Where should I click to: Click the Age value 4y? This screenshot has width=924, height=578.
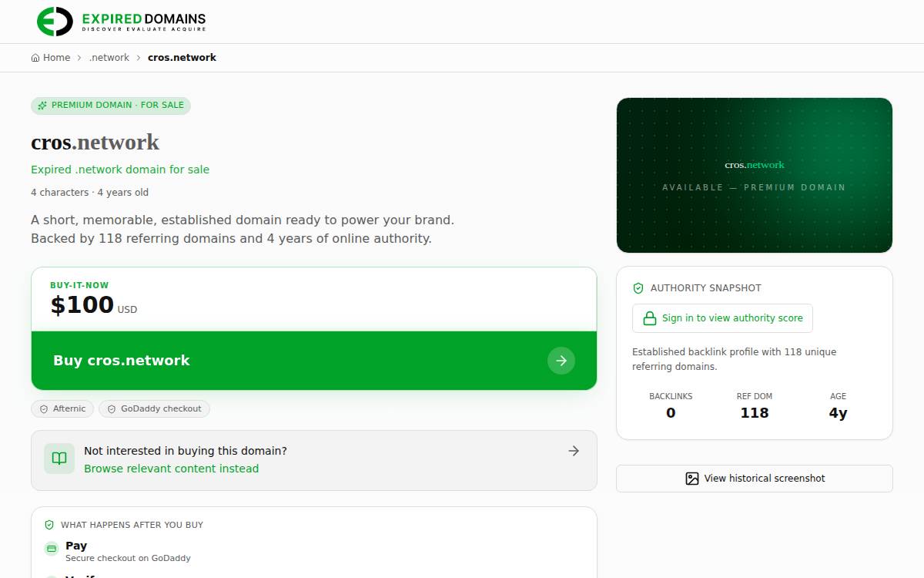[838, 413]
